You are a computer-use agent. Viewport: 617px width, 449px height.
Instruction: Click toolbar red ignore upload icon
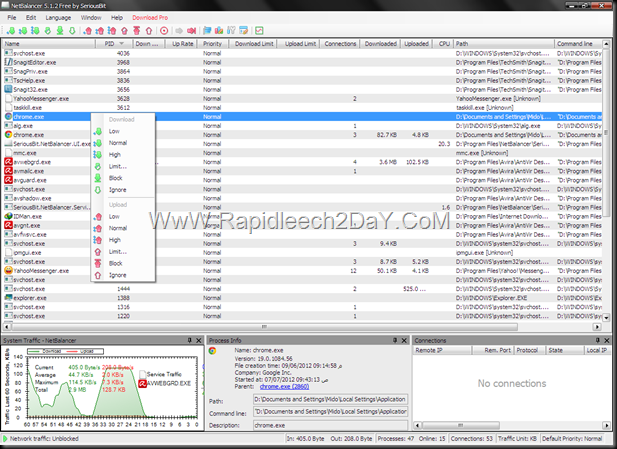point(149,30)
